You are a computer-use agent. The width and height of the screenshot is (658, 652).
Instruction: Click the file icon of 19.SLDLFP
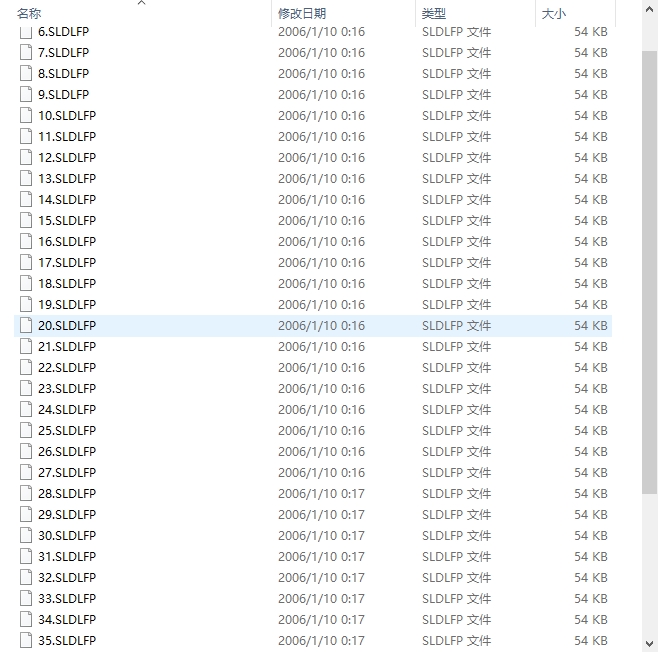point(26,304)
